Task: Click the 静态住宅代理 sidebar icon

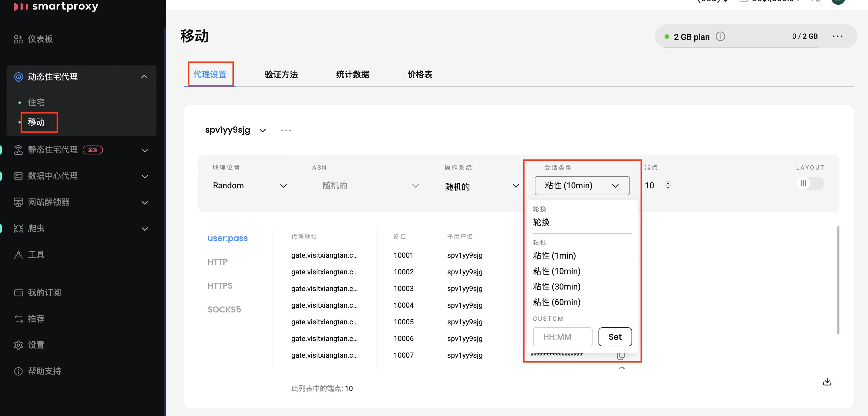Action: click(x=18, y=150)
